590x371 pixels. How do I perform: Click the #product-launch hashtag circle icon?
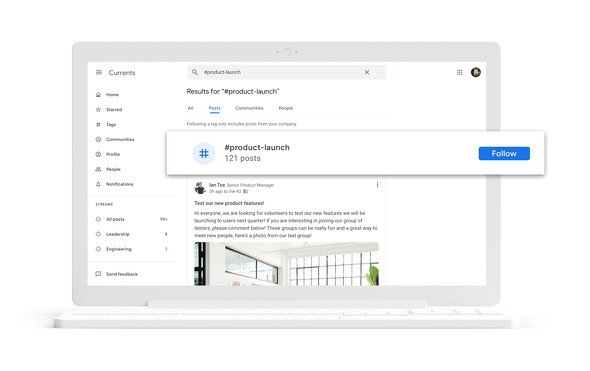tap(204, 153)
